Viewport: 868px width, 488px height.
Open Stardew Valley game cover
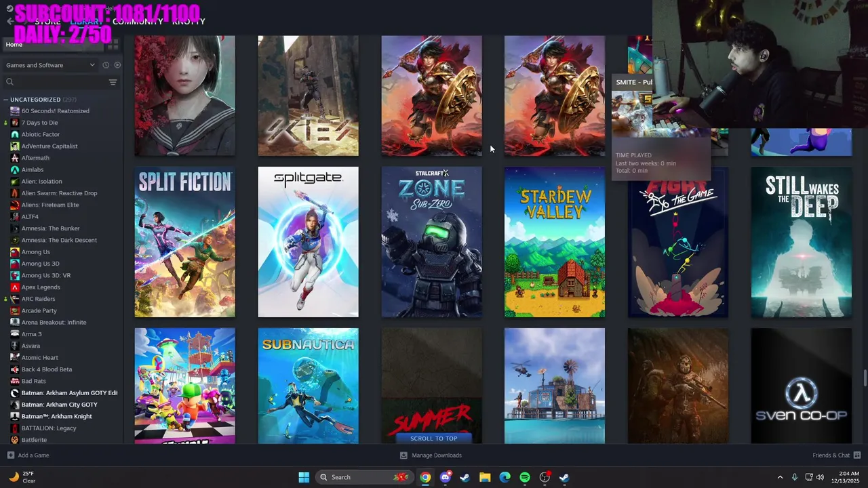pos(555,242)
